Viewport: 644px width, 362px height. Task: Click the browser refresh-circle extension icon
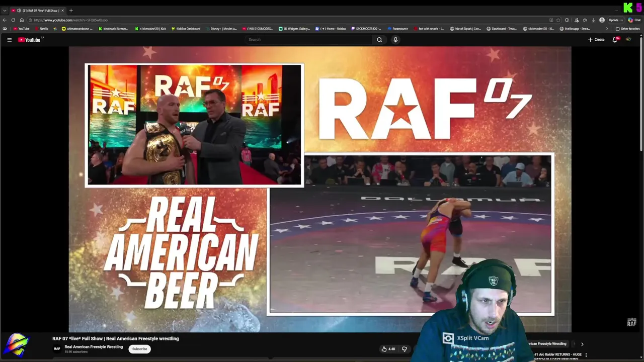click(x=567, y=20)
